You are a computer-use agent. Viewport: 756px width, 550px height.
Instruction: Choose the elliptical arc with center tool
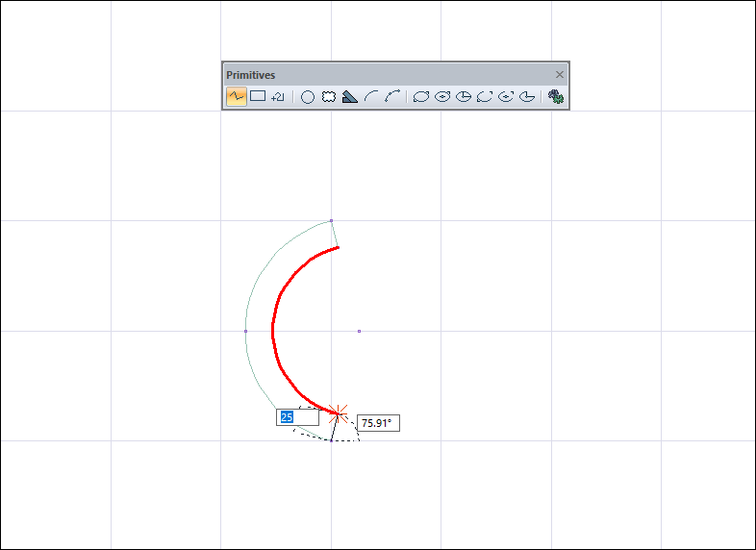[x=506, y=96]
